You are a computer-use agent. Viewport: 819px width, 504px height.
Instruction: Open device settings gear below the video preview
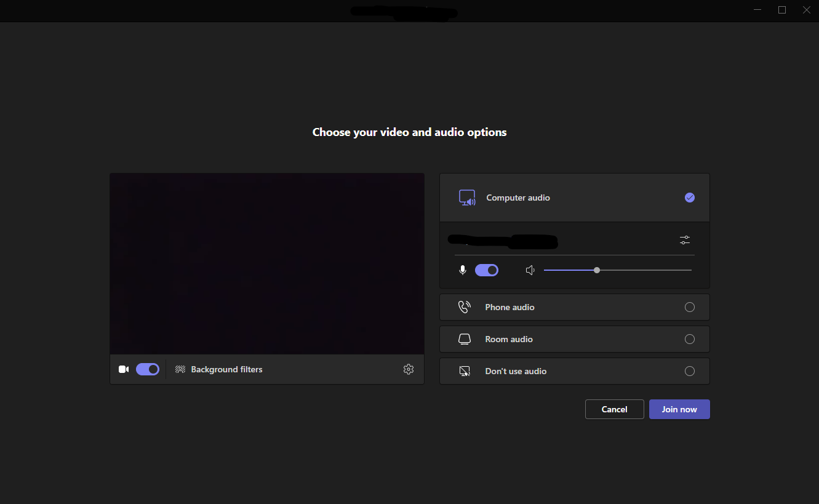pos(408,369)
